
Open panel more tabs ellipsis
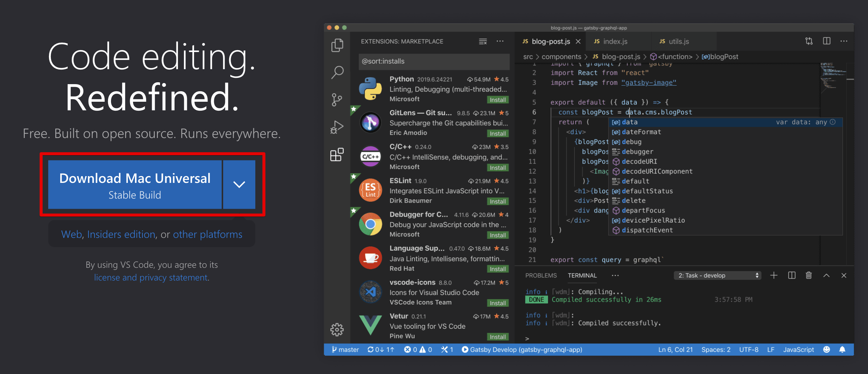click(x=615, y=276)
